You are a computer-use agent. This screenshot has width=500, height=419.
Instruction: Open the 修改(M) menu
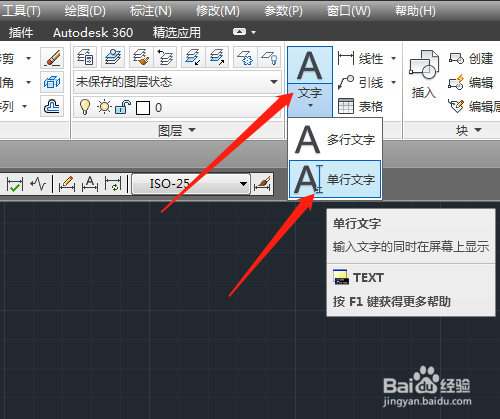(218, 11)
